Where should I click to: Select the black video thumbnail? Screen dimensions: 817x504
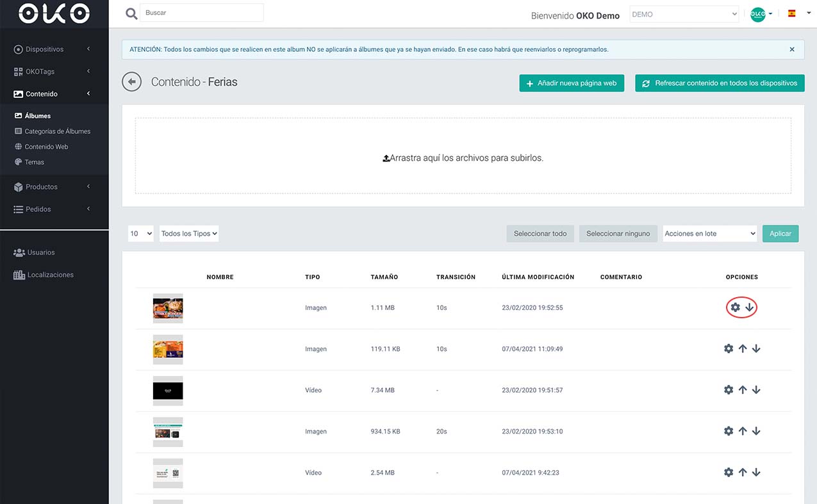pos(168,391)
